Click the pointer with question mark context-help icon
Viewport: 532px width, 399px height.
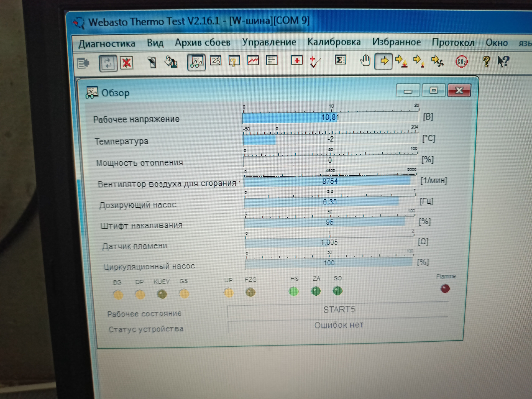503,61
